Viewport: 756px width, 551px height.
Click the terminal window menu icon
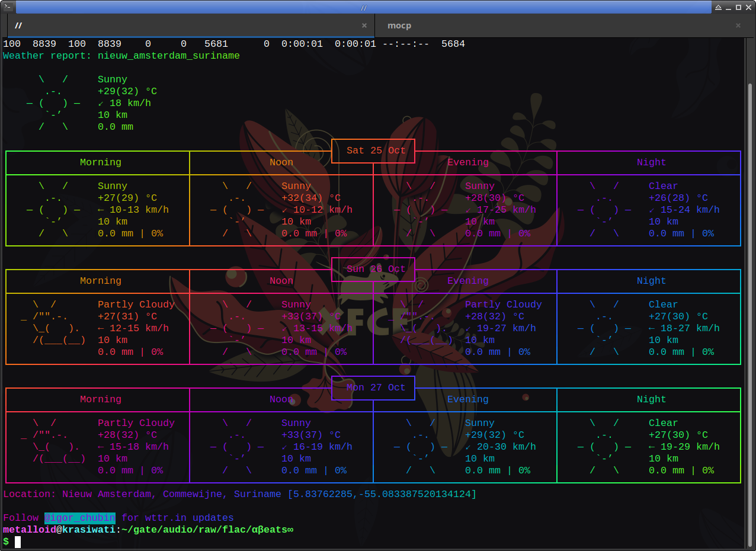(8, 7)
